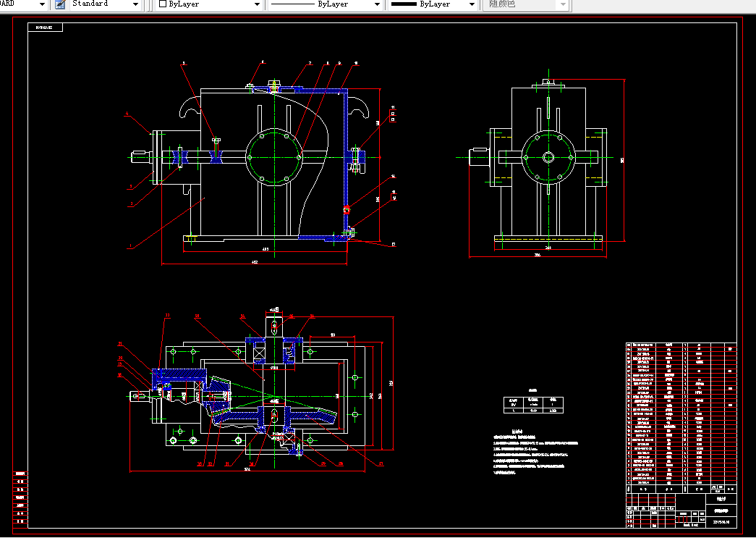Viewport: 756px width, 538px height.
Task: Open the ByLayer linetype dropdown with thin line
Action: coord(325,4)
